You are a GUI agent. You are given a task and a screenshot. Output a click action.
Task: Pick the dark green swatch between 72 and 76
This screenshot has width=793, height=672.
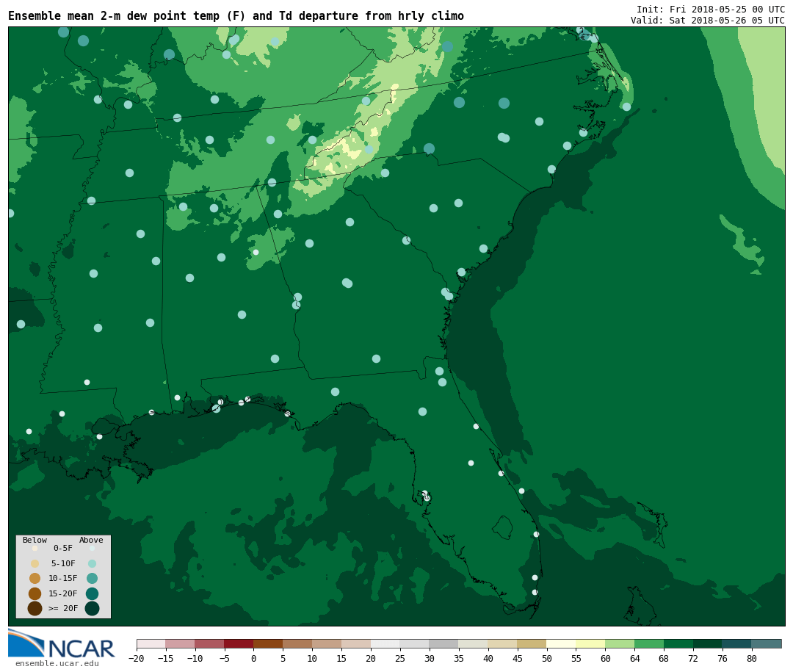click(x=708, y=644)
